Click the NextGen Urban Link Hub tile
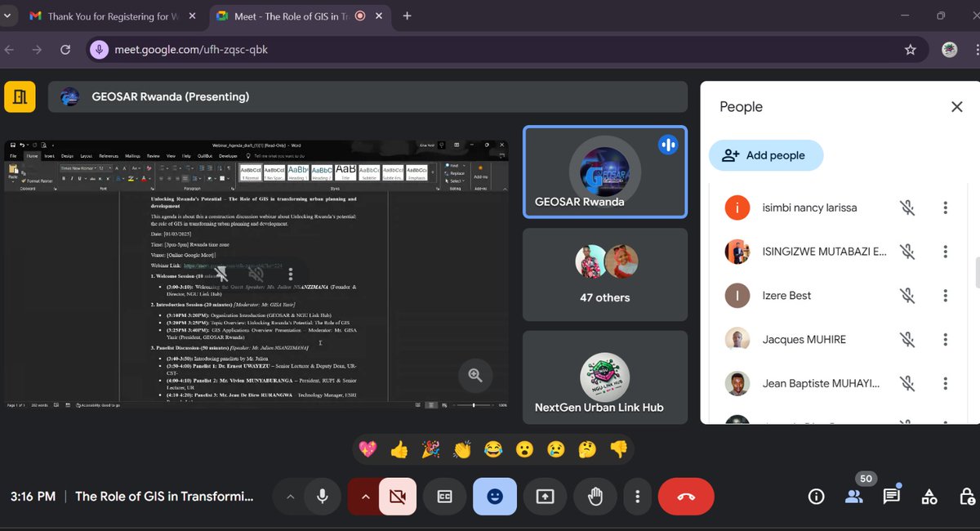 coord(605,377)
